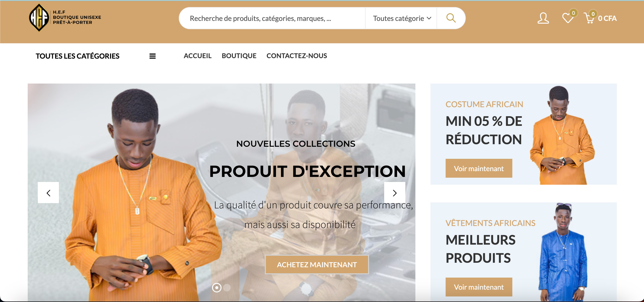The height and width of the screenshot is (302, 644).
Task: Click the product search input field
Action: pos(272,18)
